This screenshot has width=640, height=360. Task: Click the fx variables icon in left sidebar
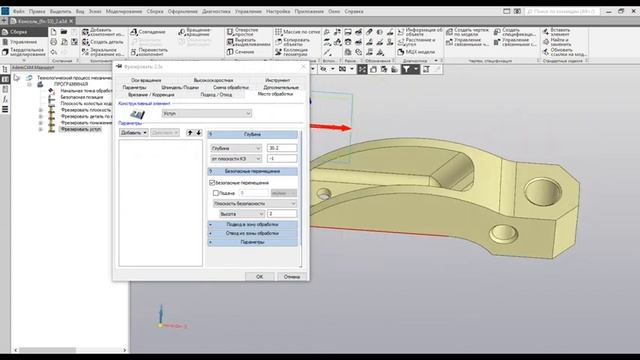click(x=5, y=99)
